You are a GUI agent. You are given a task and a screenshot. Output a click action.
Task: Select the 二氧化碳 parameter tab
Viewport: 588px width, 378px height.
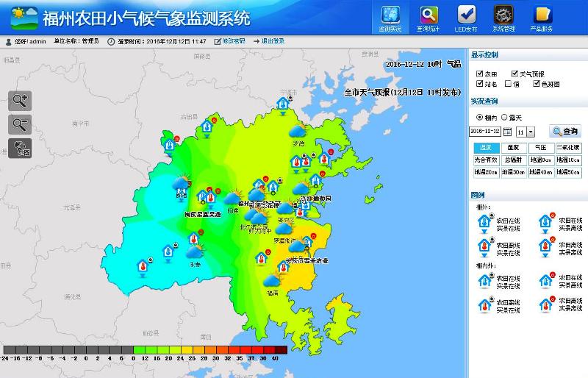coord(568,148)
